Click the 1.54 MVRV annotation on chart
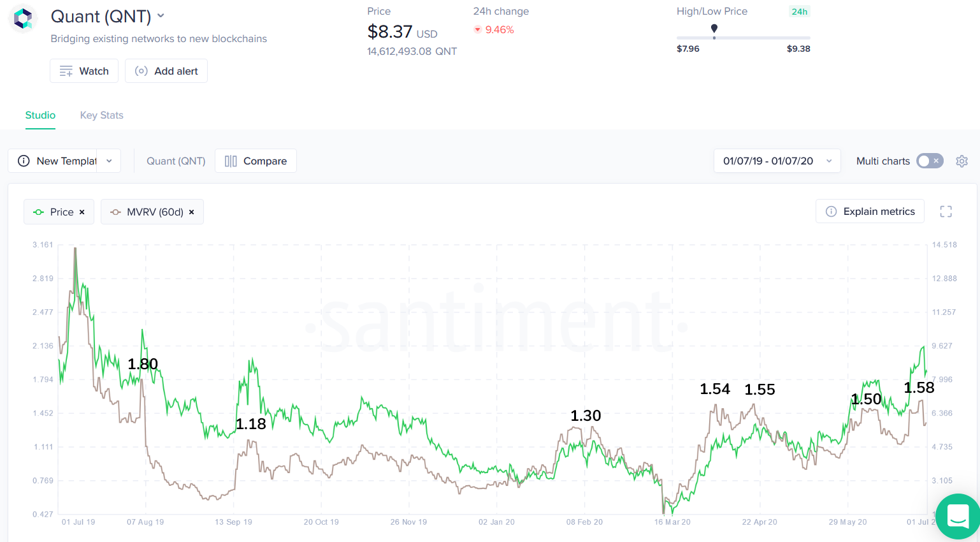The height and width of the screenshot is (542, 980). point(715,389)
